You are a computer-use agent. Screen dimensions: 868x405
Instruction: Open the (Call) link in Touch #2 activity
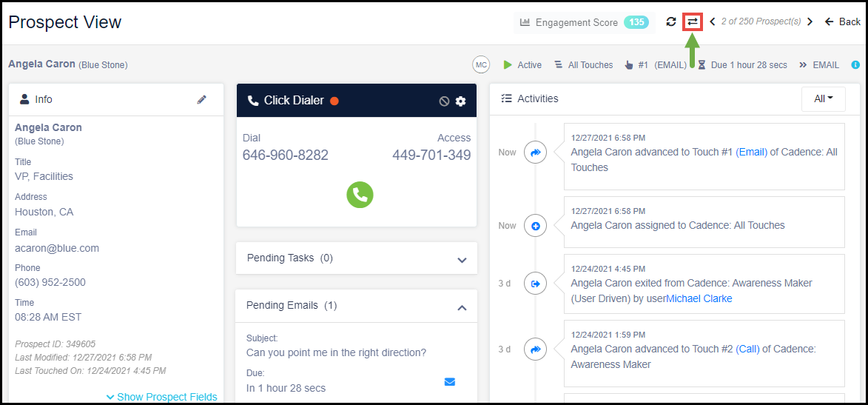point(749,349)
